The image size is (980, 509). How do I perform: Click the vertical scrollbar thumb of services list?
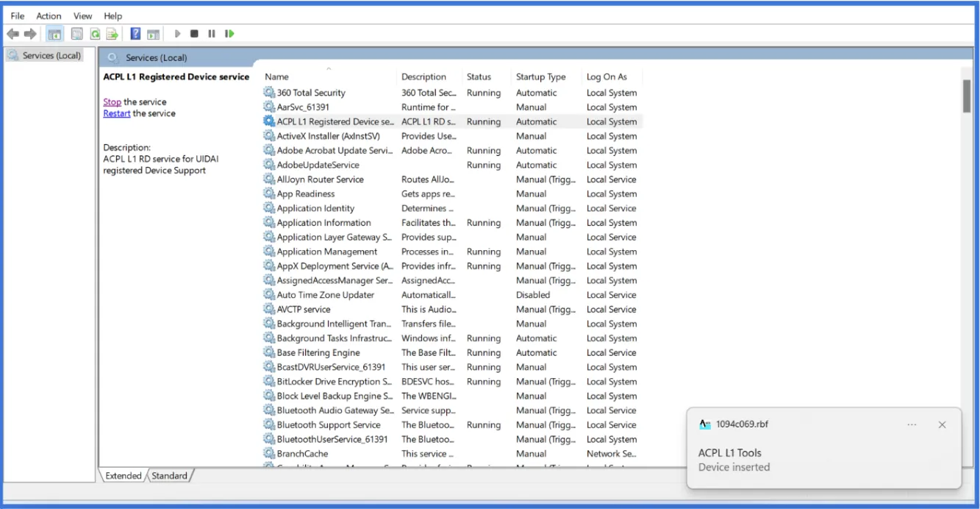coord(967,96)
